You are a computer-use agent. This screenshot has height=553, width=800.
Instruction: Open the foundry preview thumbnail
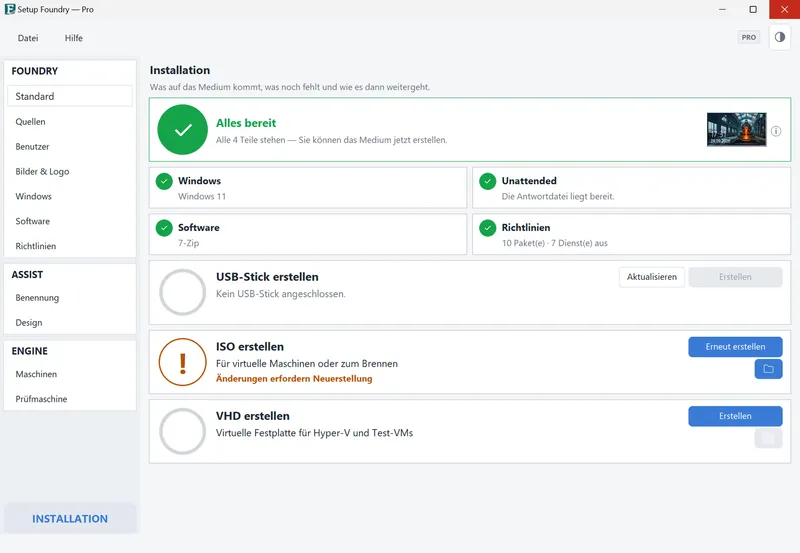736,130
